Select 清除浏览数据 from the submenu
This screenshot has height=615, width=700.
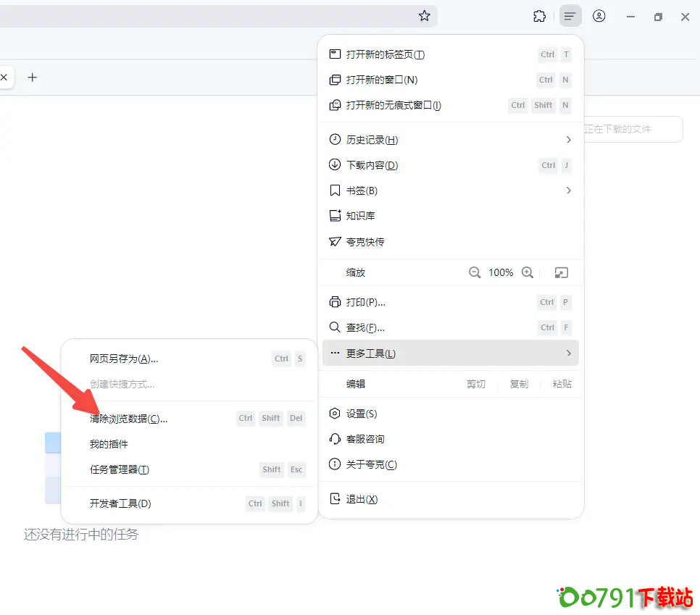tap(128, 419)
